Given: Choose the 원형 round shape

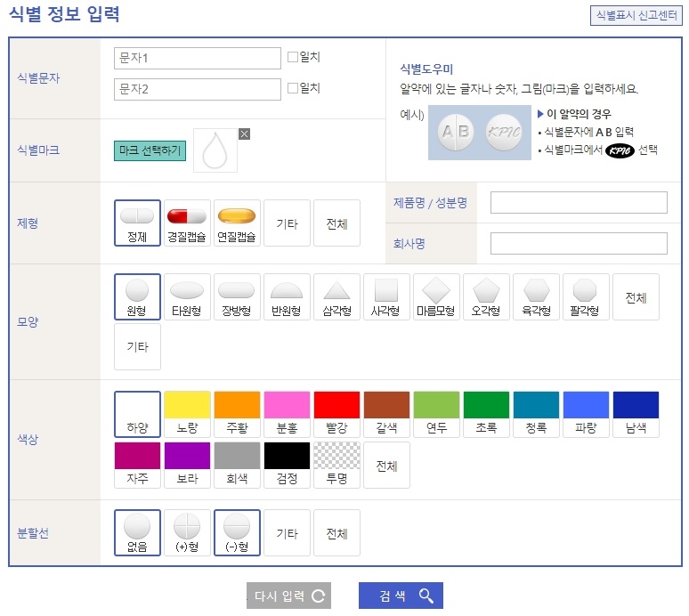Looking at the screenshot, I should (x=137, y=296).
